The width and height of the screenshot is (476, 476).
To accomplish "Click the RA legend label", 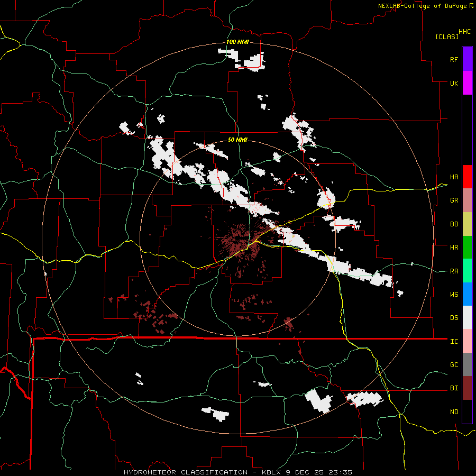I will click(x=454, y=271).
